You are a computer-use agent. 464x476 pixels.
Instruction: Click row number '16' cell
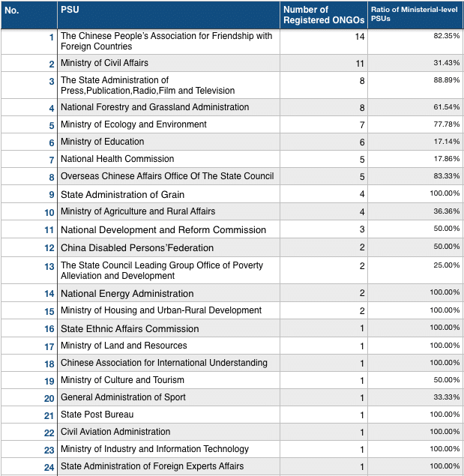pyautogui.click(x=29, y=328)
